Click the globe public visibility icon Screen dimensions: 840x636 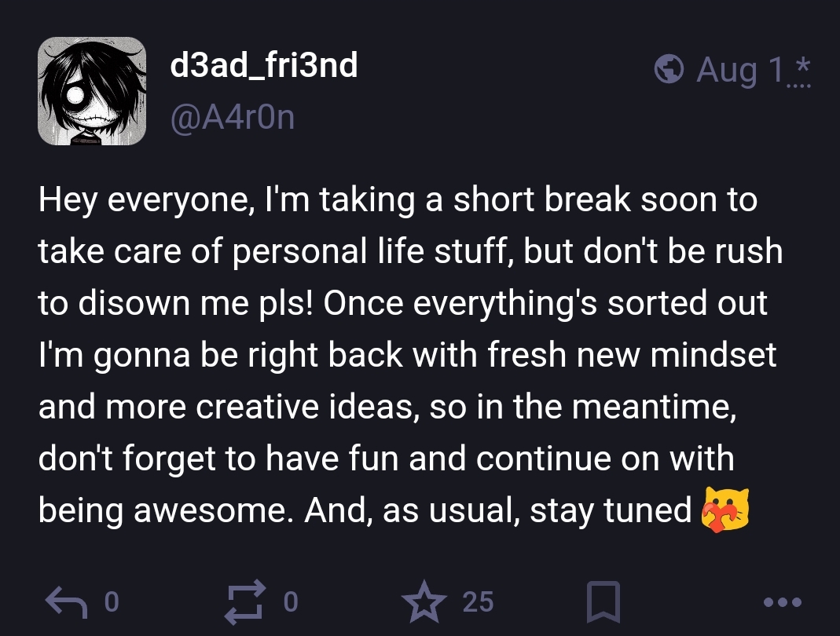pyautogui.click(x=669, y=69)
